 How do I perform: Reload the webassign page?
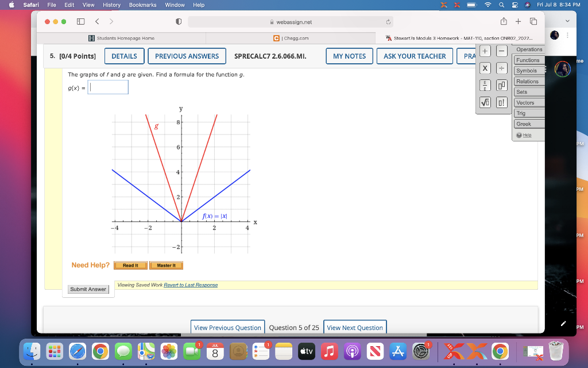pos(388,22)
